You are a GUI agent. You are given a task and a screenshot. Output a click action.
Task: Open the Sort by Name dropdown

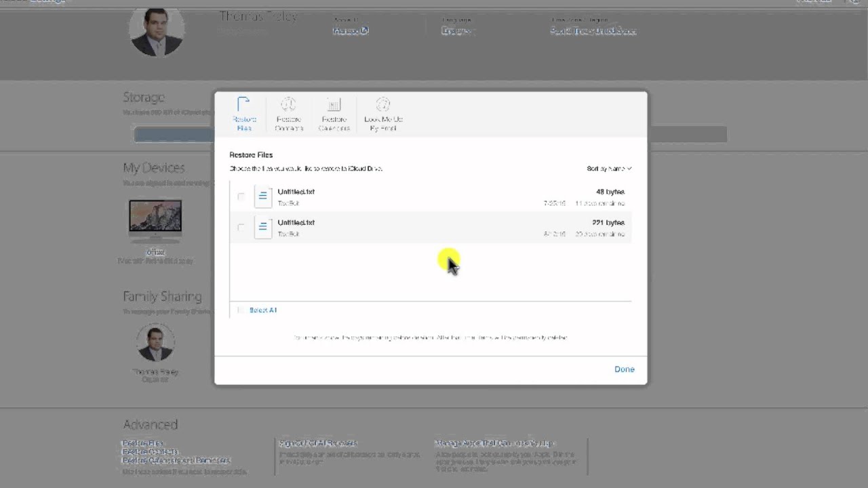tap(609, 168)
